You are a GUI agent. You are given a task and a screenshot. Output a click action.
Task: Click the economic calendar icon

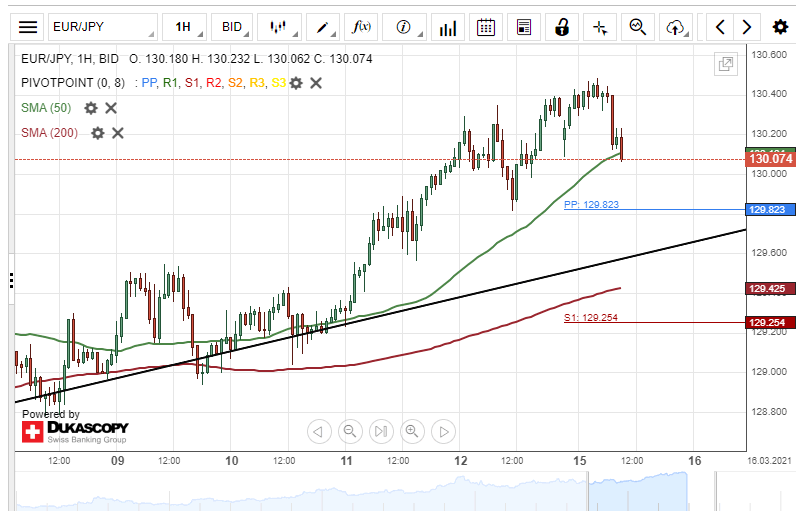(486, 27)
